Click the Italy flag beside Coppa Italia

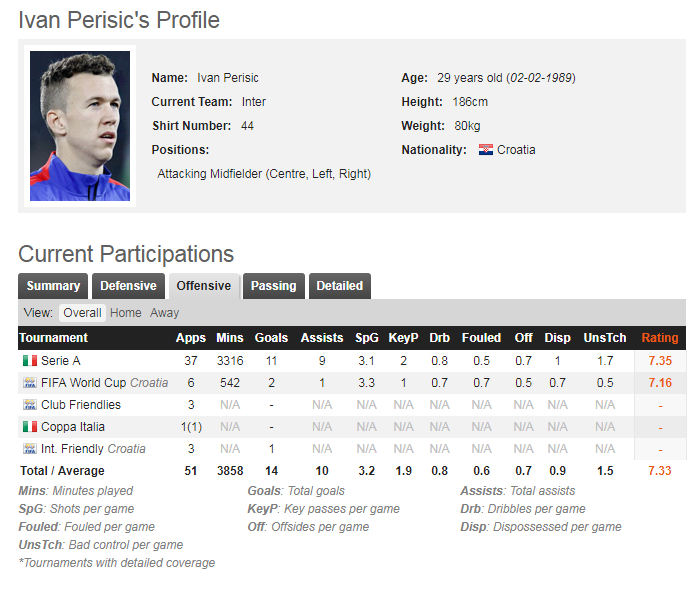pos(29,427)
